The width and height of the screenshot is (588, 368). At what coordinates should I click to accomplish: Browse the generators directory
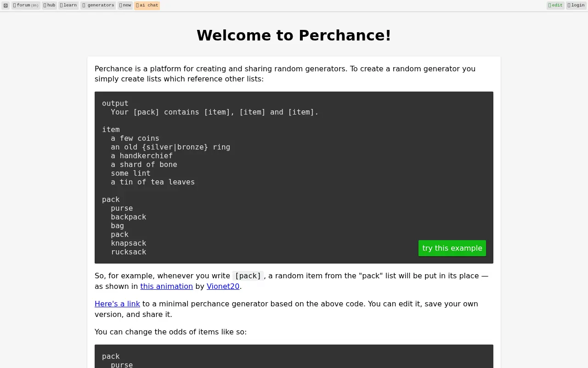click(98, 5)
